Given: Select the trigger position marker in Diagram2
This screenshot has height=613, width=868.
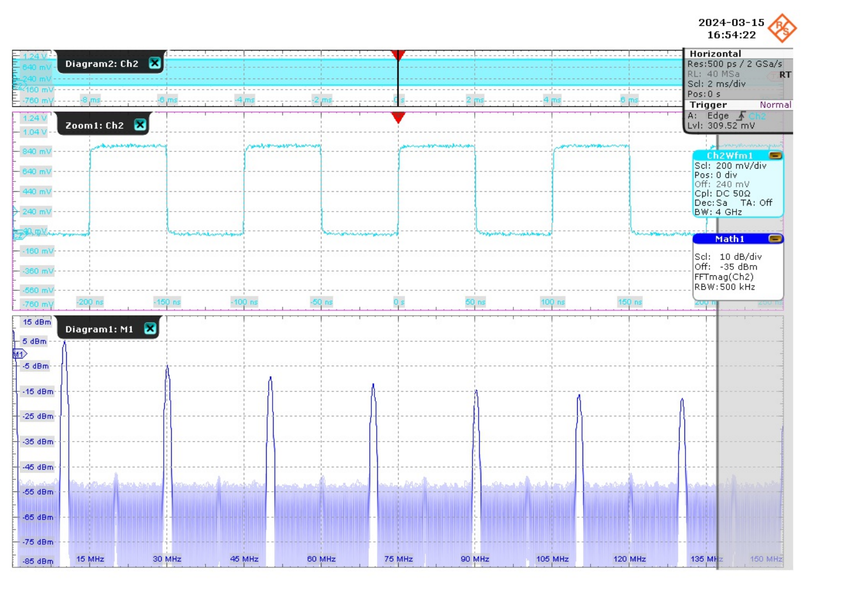Looking at the screenshot, I should coord(398,54).
